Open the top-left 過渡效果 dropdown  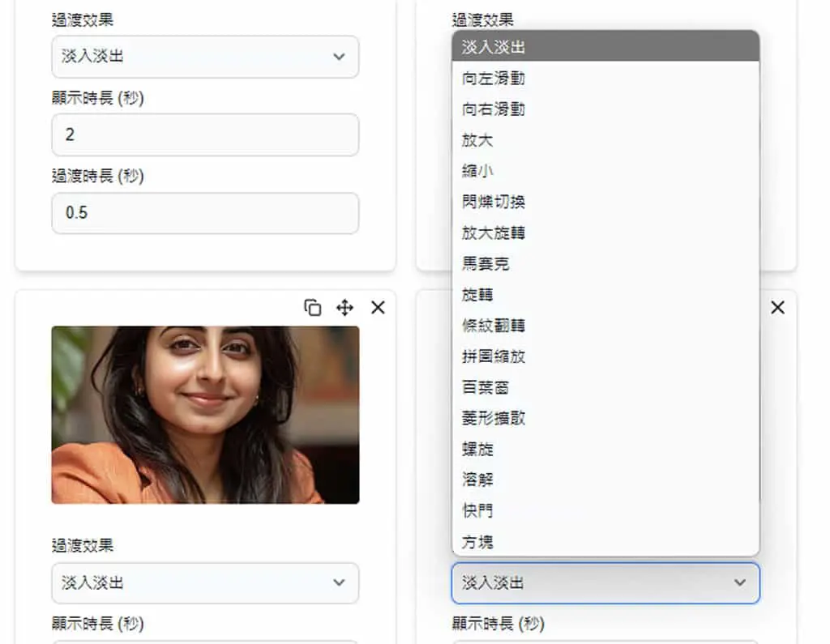tap(205, 57)
